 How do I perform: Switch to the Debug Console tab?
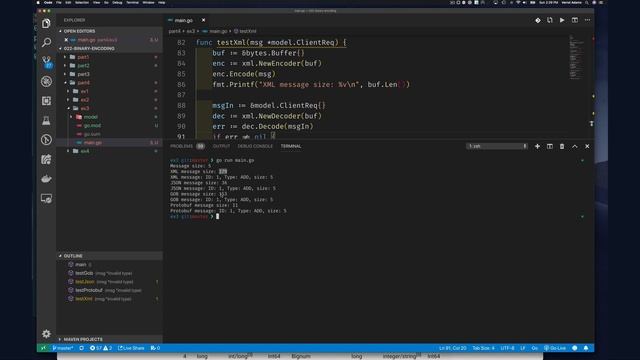click(x=255, y=146)
